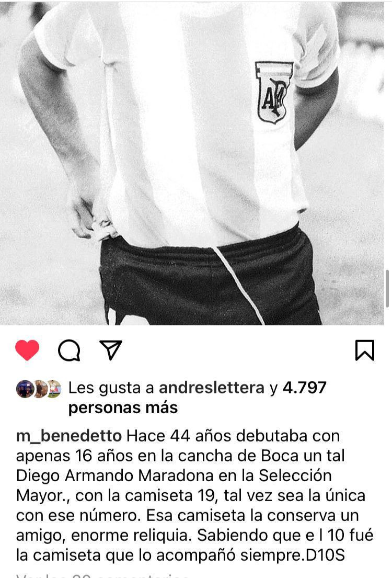This screenshot has width=392, height=578.
Task: Open comments via the speech bubble icon
Action: 69,350
